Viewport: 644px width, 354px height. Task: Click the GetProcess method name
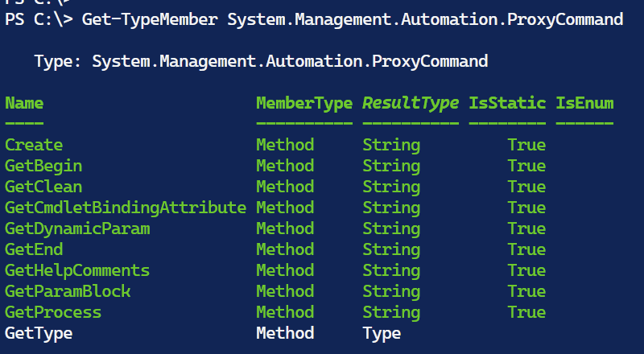point(53,312)
